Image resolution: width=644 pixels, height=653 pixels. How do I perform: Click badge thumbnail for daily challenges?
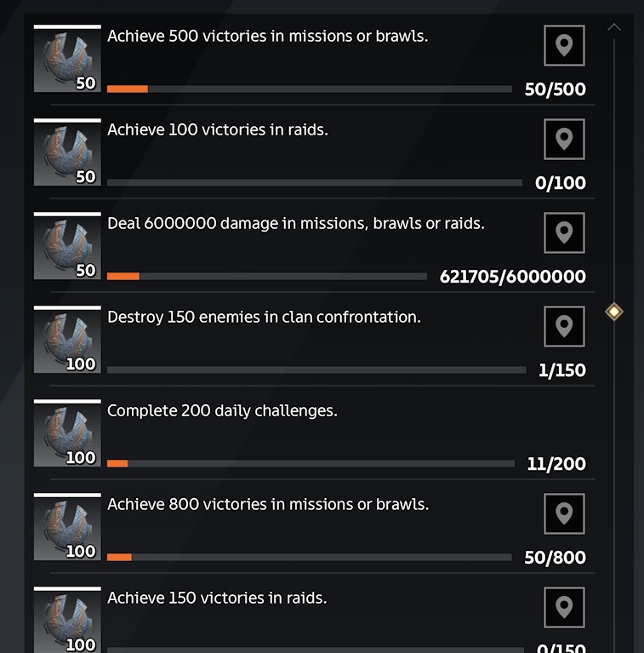pyautogui.click(x=67, y=433)
